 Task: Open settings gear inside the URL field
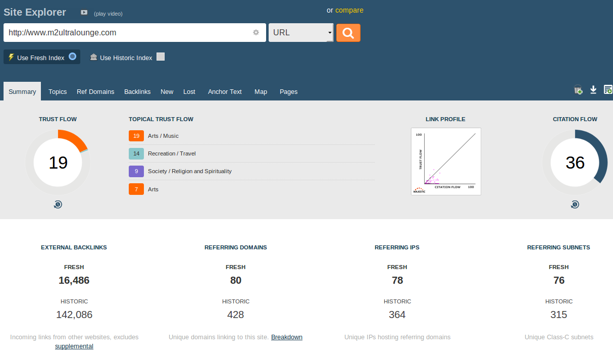point(256,32)
